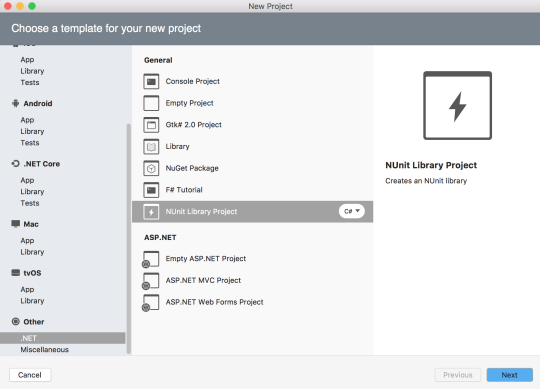Select the Library template book icon

151,147
